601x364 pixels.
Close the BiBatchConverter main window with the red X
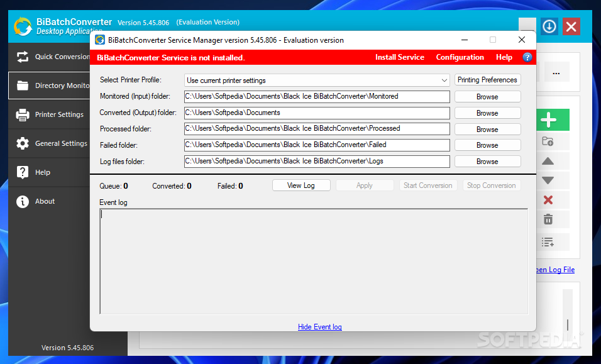click(x=571, y=26)
